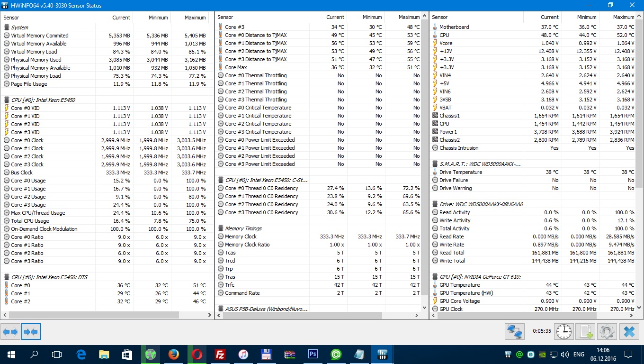Click the Minimum column header in middle pane
The height and width of the screenshot is (364, 644).
pos(366,17)
